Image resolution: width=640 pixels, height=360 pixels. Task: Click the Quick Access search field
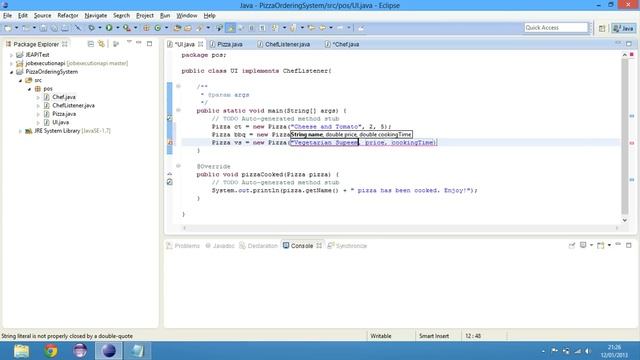pyautogui.click(x=556, y=27)
